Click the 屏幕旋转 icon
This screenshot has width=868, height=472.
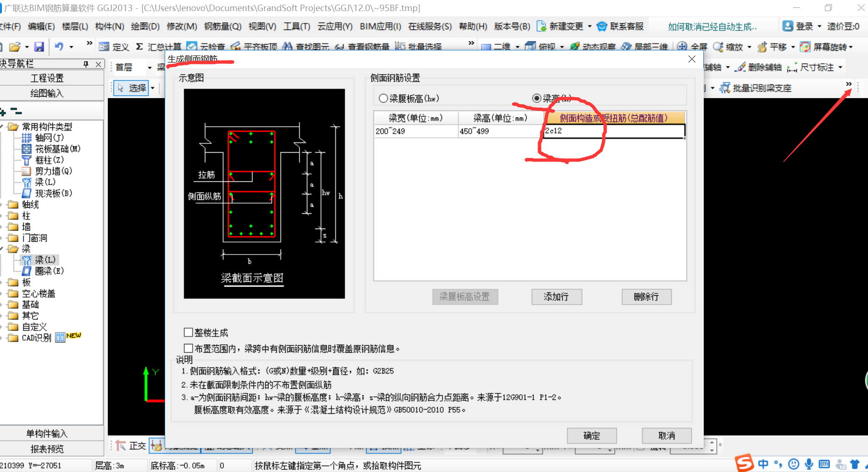pos(805,47)
